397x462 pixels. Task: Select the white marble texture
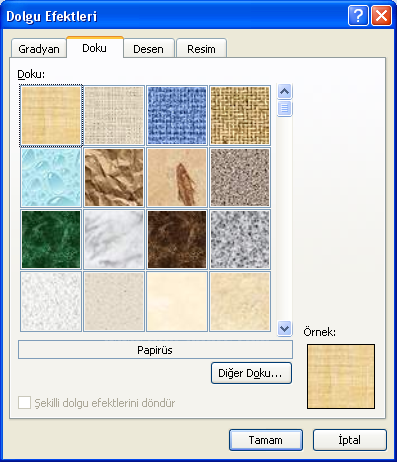point(114,239)
